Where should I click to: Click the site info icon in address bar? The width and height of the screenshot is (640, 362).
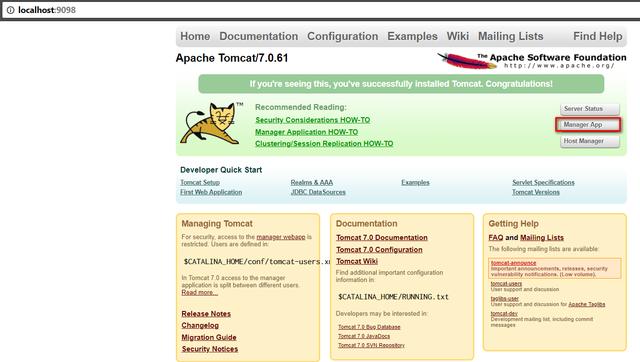tap(10, 10)
